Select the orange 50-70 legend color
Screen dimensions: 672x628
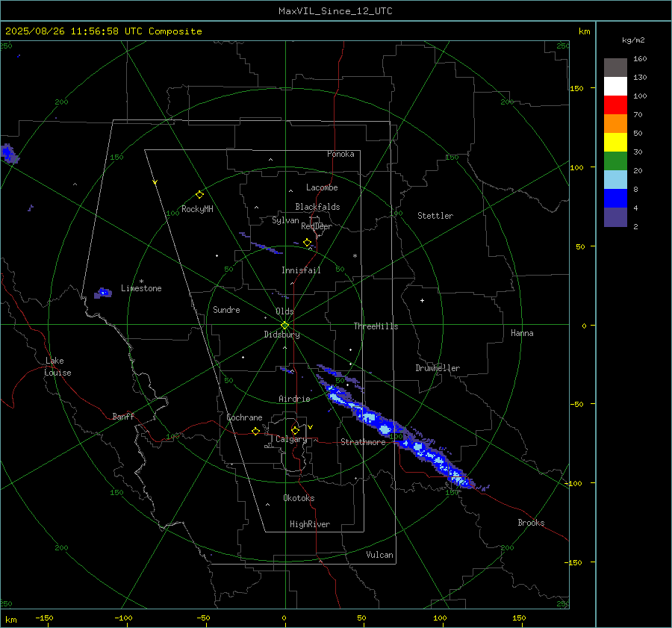tap(615, 123)
